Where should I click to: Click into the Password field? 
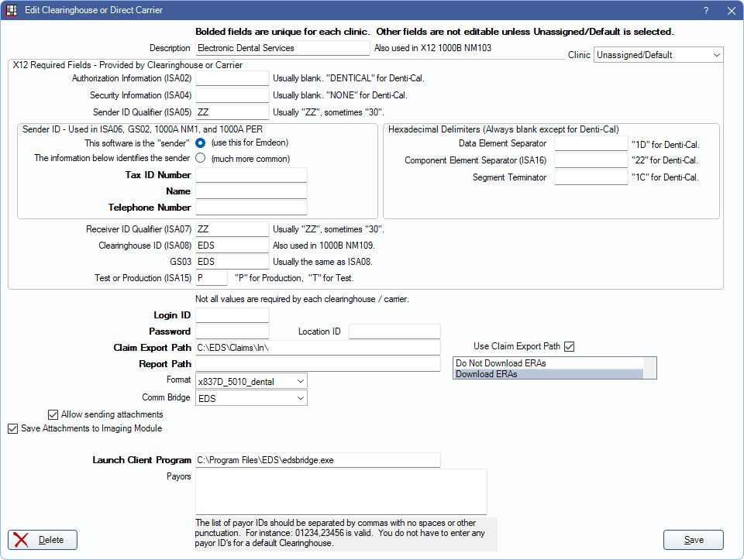[232, 332]
